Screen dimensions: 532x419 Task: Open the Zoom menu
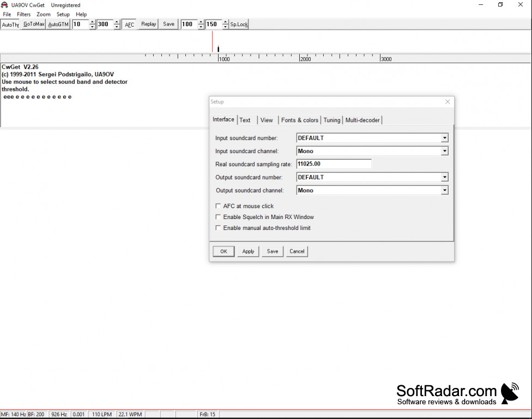[x=44, y=14]
